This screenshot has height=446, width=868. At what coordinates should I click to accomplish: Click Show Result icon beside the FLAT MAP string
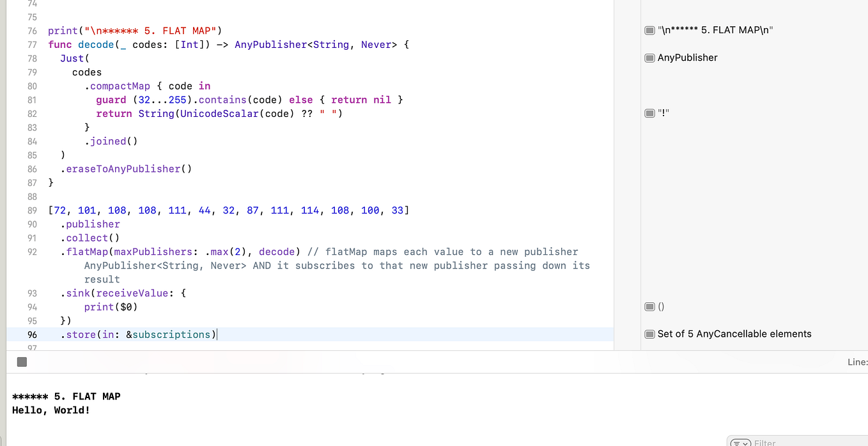[x=649, y=29]
